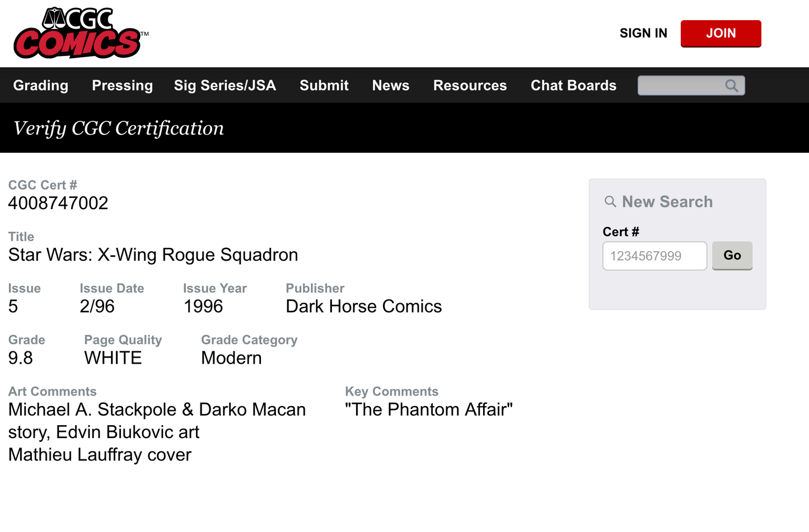Open the Grading menu item
809x532 pixels.
(40, 85)
